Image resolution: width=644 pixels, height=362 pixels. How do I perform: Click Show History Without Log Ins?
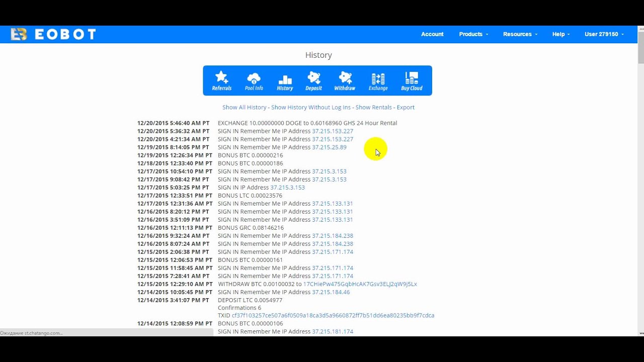coord(311,107)
